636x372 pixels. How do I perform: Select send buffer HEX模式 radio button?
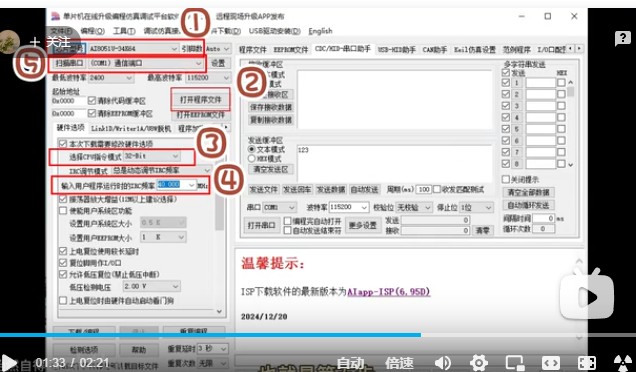251,158
